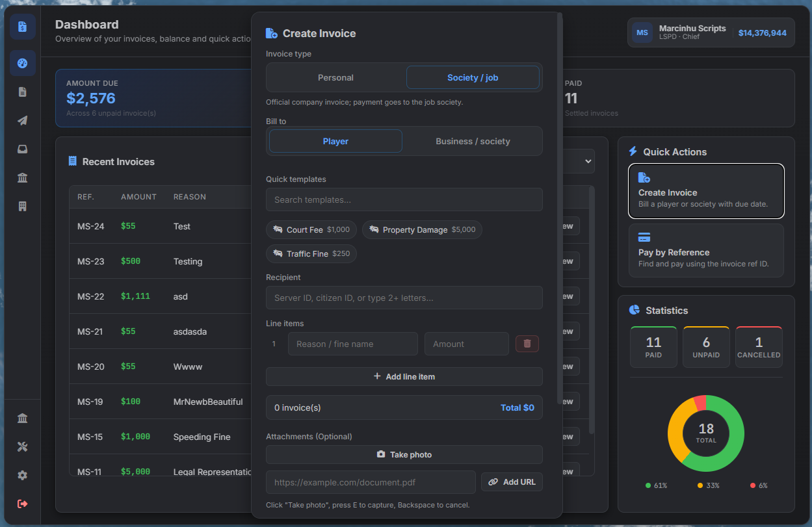Open the office building icon in sidebar
This screenshot has height=527, width=812.
click(x=23, y=206)
